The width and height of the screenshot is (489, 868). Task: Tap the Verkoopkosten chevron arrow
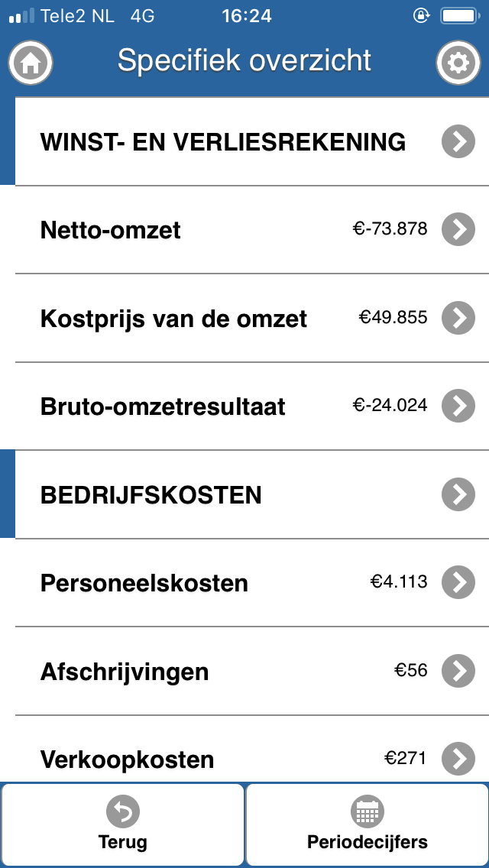(458, 759)
